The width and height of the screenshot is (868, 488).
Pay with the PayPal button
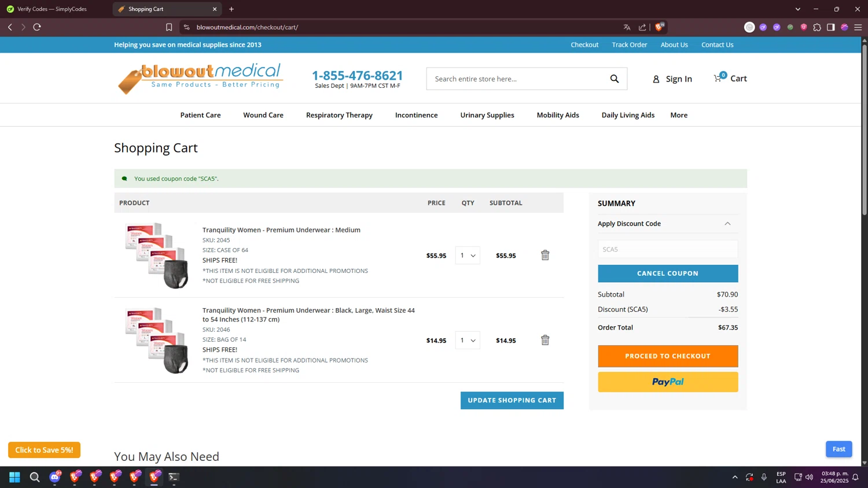tap(668, 382)
